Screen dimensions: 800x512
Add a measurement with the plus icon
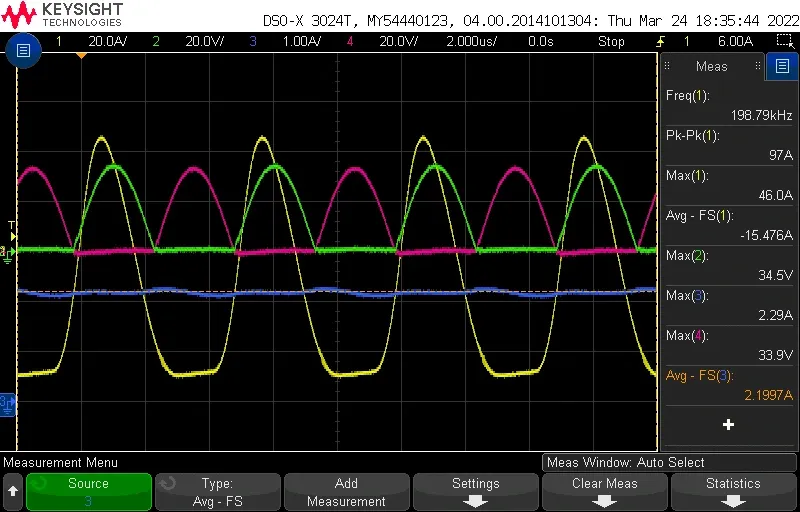point(728,425)
